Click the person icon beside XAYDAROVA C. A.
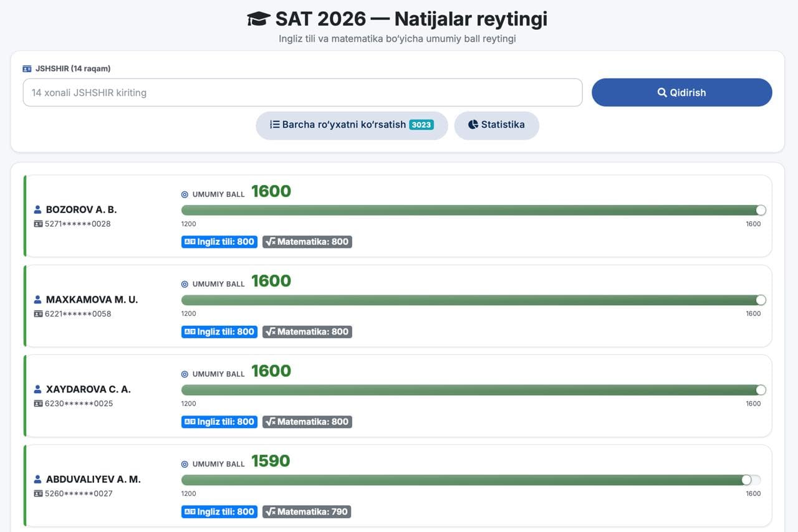Viewport: 798px width, 532px height. pyautogui.click(x=38, y=389)
